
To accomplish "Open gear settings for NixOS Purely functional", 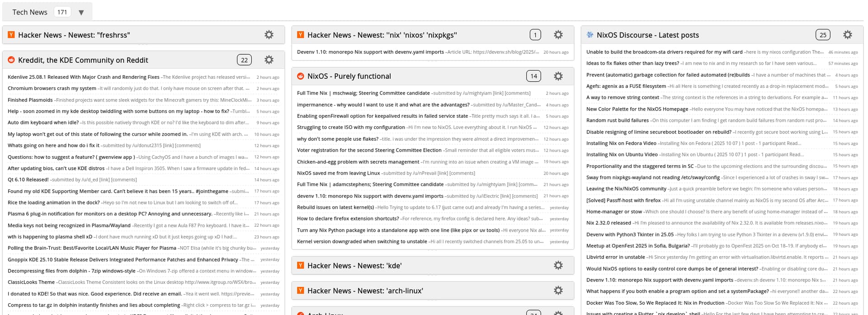I will (558, 76).
